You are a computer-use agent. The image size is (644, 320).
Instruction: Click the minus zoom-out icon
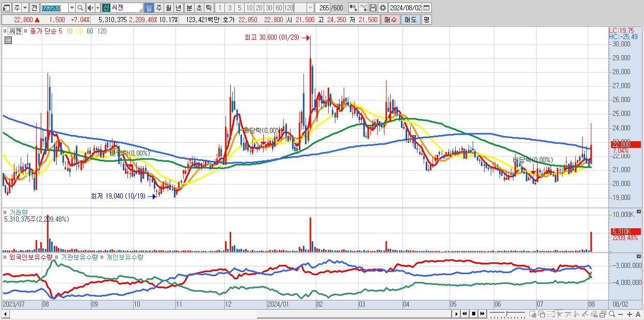(x=621, y=314)
